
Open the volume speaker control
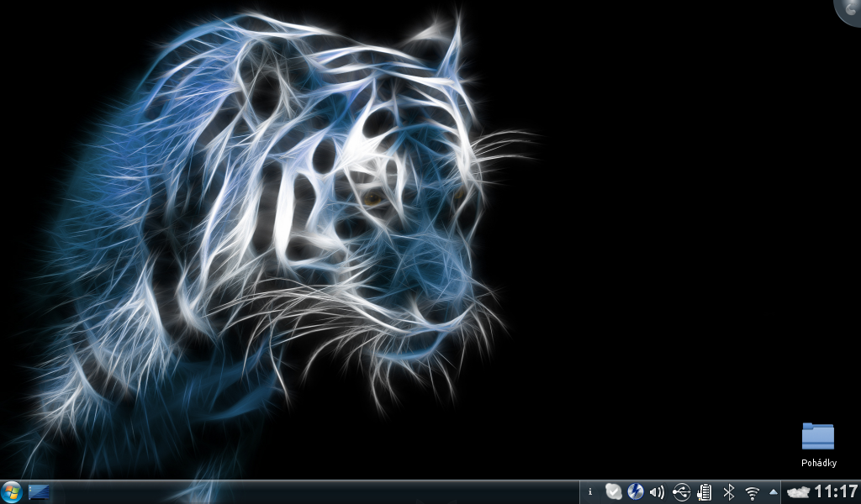click(658, 492)
